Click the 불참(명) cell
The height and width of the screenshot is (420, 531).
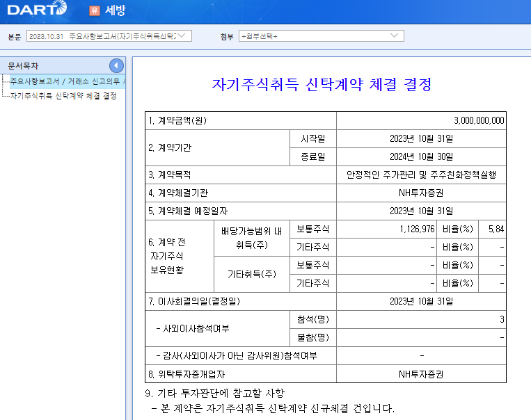[313, 337]
